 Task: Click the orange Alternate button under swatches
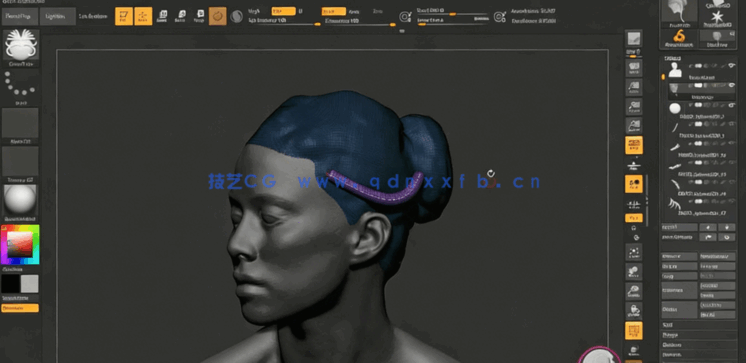(20, 308)
